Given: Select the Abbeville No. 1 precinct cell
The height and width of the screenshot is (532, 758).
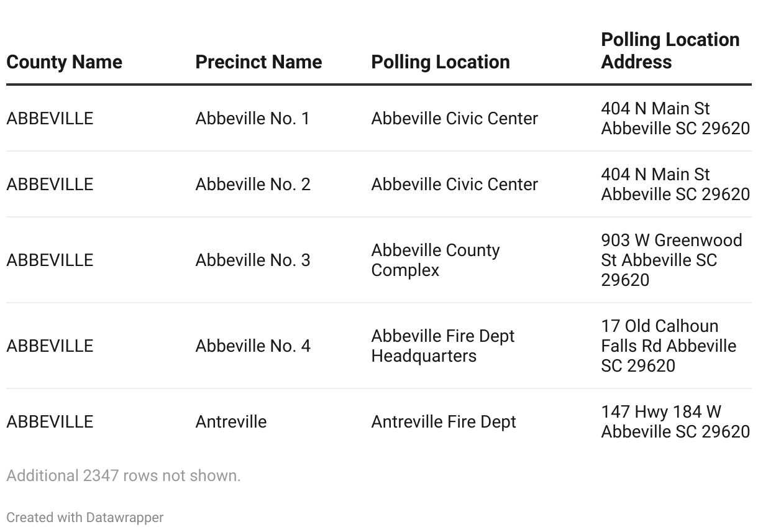Looking at the screenshot, I should point(252,119).
